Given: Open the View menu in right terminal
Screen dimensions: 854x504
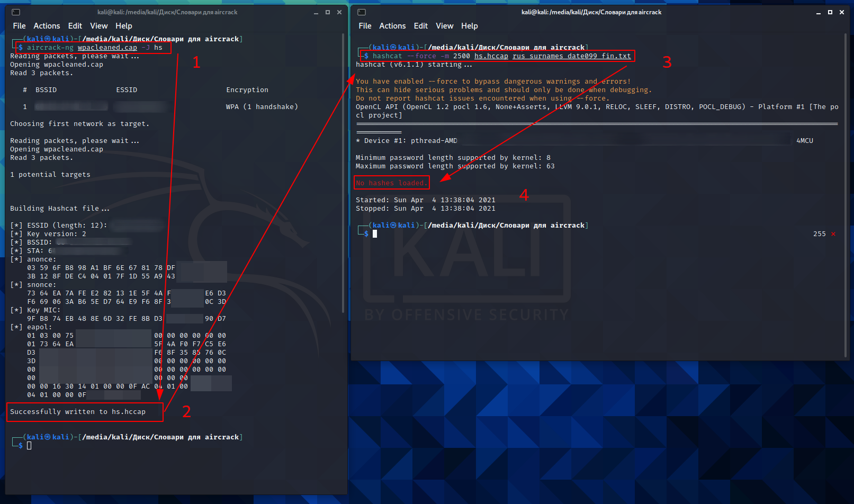Looking at the screenshot, I should click(x=444, y=26).
